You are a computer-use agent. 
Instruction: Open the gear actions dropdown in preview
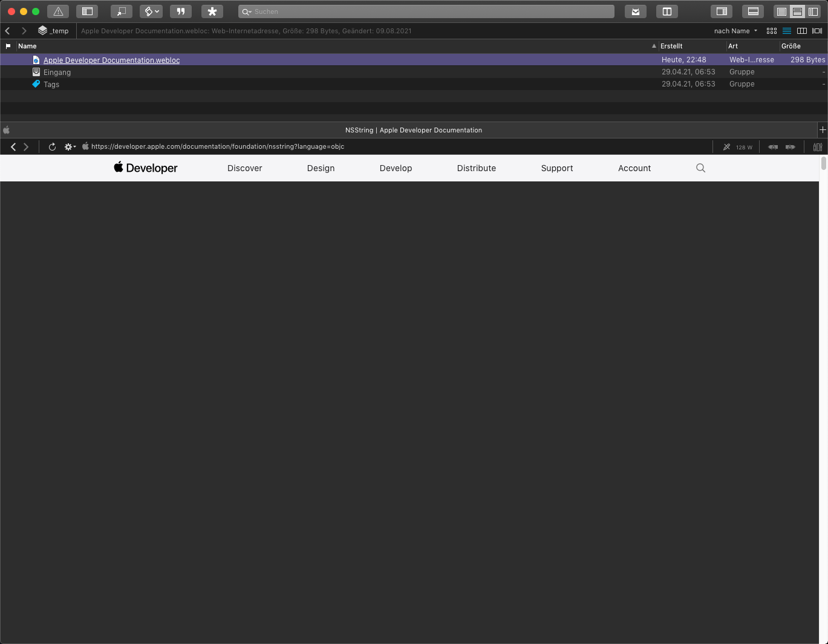[x=70, y=147]
